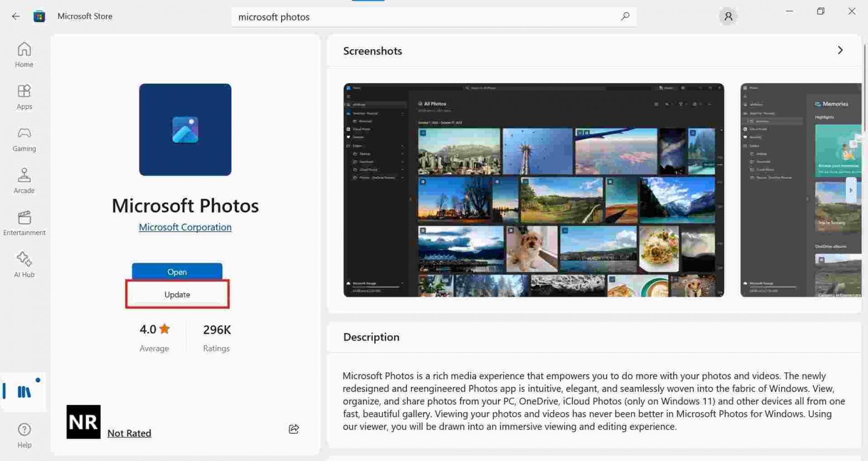The width and height of the screenshot is (868, 461).
Task: Go back with the arrow icon
Action: pyautogui.click(x=15, y=17)
